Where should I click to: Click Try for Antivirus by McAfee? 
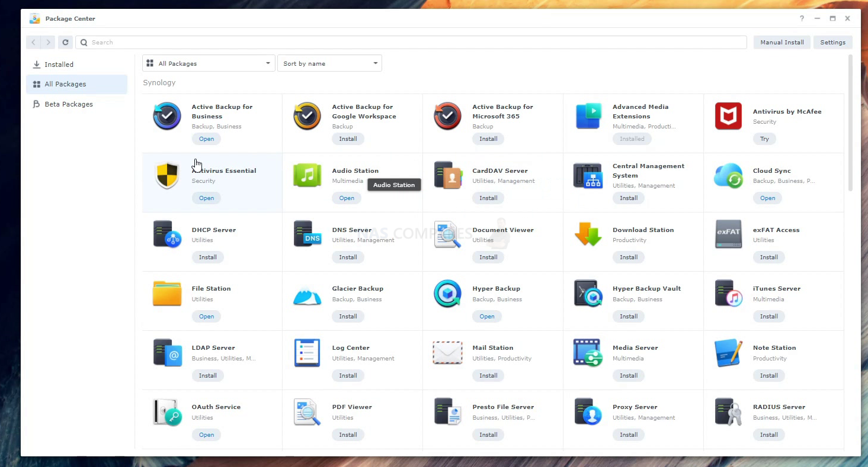pyautogui.click(x=764, y=139)
